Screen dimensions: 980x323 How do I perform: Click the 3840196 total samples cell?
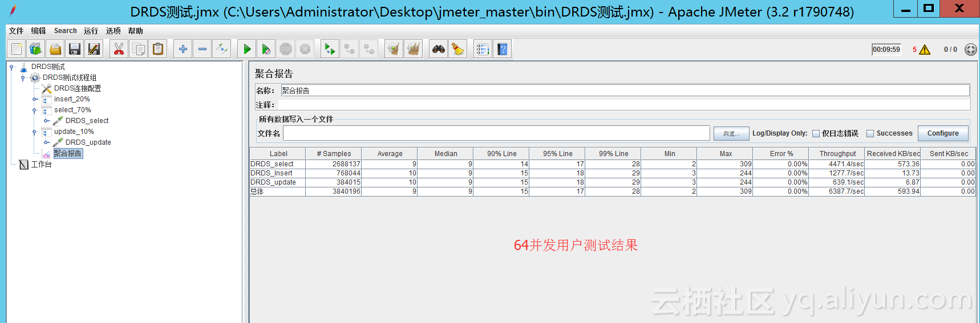(x=334, y=191)
